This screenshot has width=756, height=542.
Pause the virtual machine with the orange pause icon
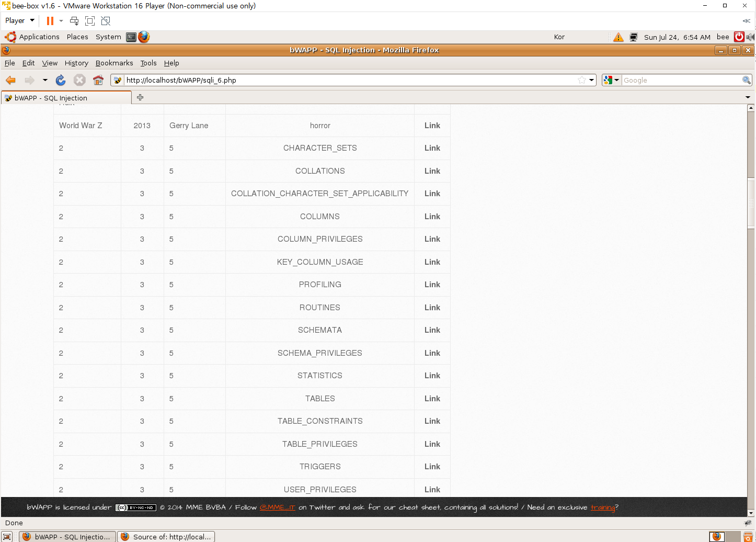(50, 21)
